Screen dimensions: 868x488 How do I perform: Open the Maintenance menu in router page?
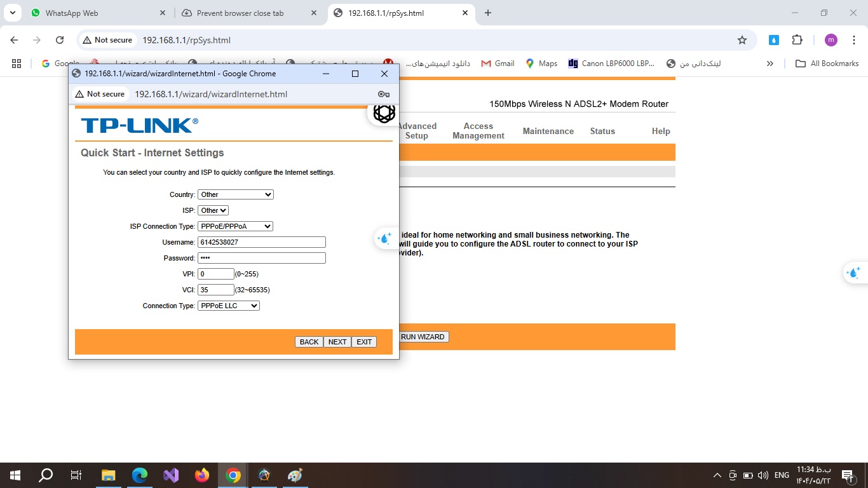(x=548, y=131)
